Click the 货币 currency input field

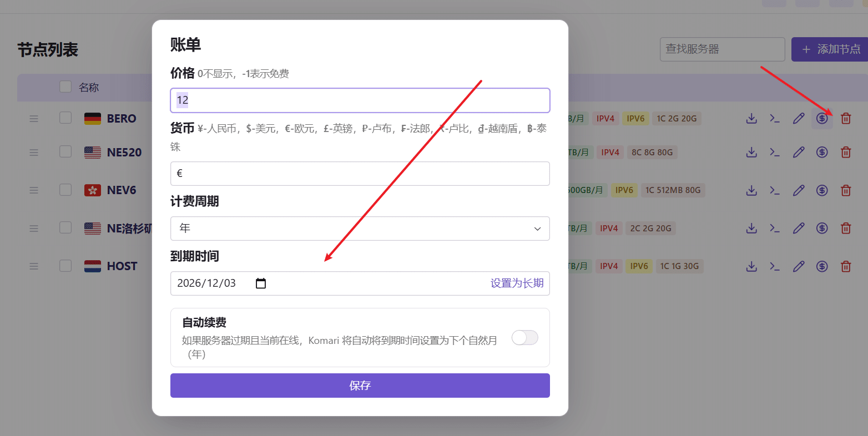click(x=360, y=174)
